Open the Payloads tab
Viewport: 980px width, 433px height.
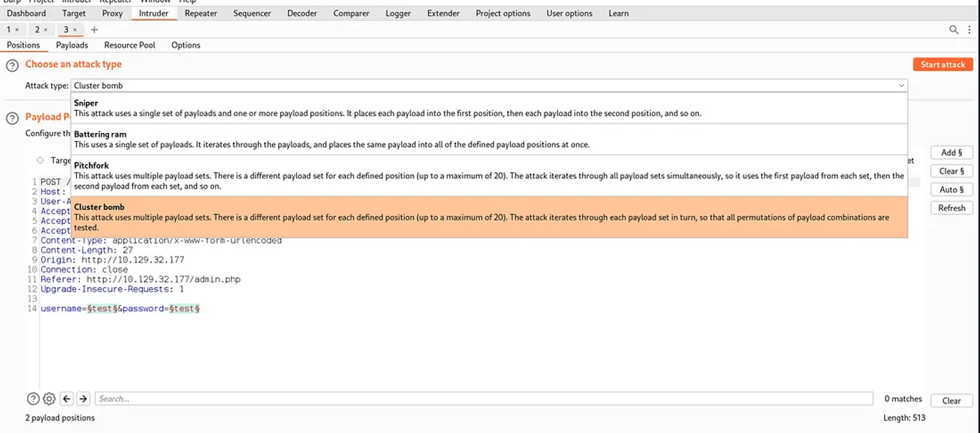coord(72,45)
